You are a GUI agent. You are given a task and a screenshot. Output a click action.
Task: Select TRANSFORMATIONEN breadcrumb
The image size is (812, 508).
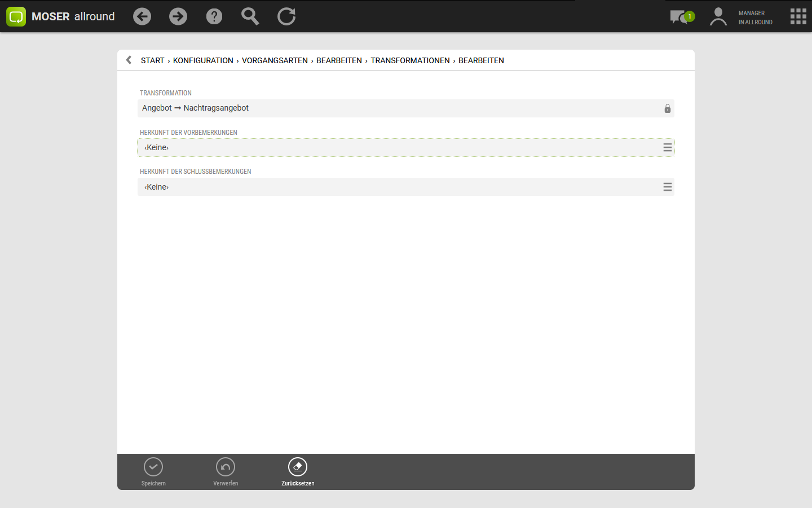pyautogui.click(x=410, y=60)
